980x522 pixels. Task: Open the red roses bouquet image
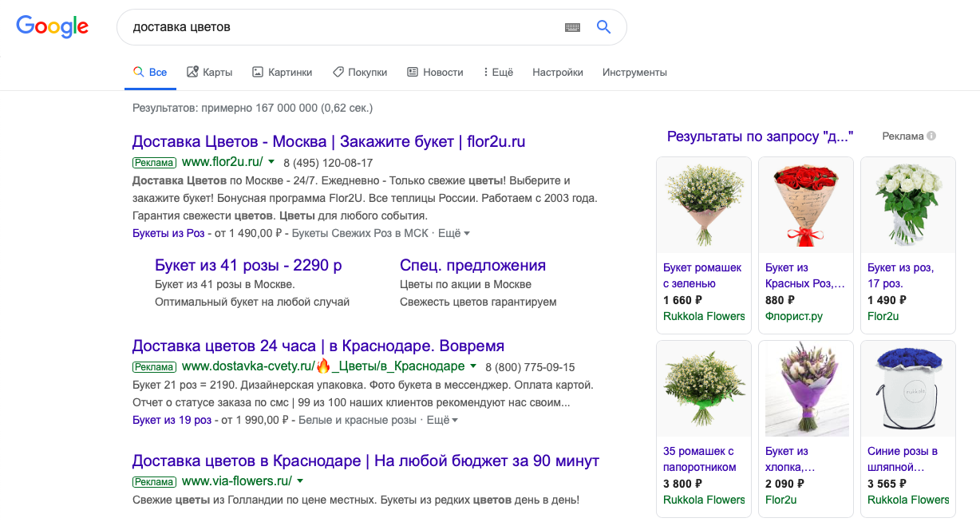(806, 205)
